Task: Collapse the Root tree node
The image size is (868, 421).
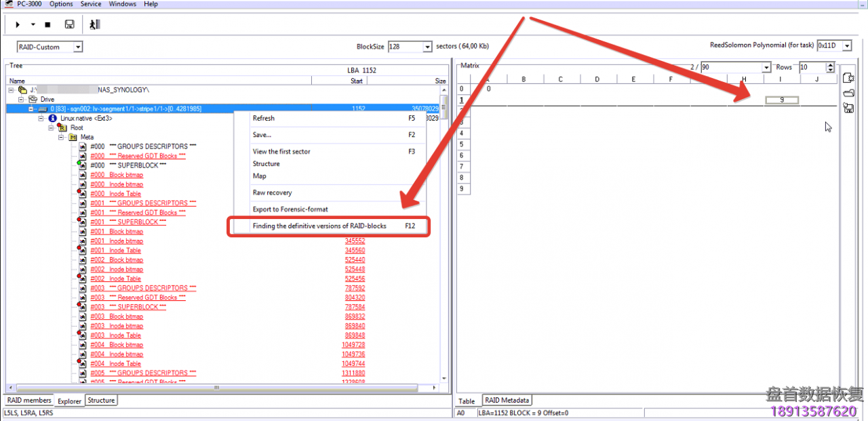Action: [x=51, y=127]
